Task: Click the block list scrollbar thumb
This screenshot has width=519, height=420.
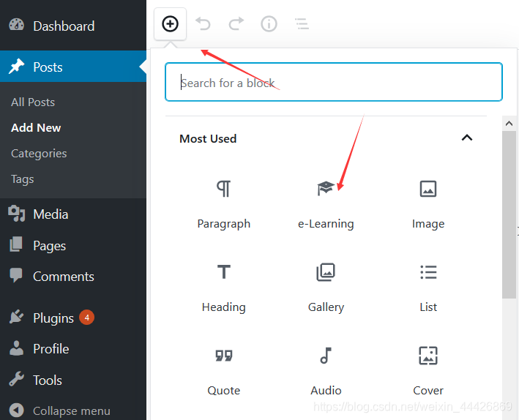Action: (509, 214)
